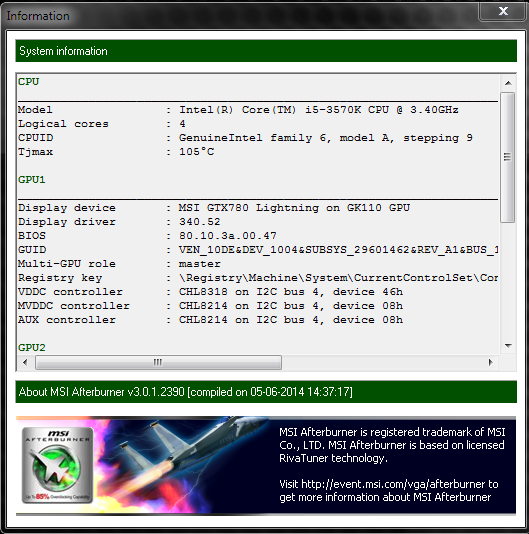529x534 pixels.
Task: Click the GenuineIntel family 6 value
Action: (x=326, y=138)
